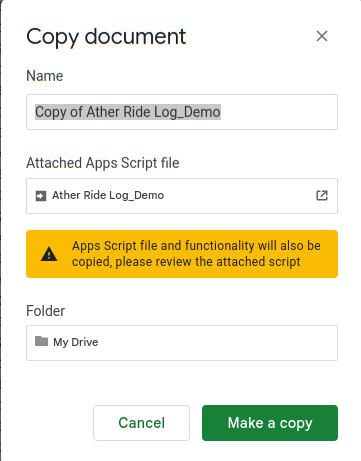Click the gray folder icon beside My Drive
The height and width of the screenshot is (461, 361).
click(x=41, y=341)
